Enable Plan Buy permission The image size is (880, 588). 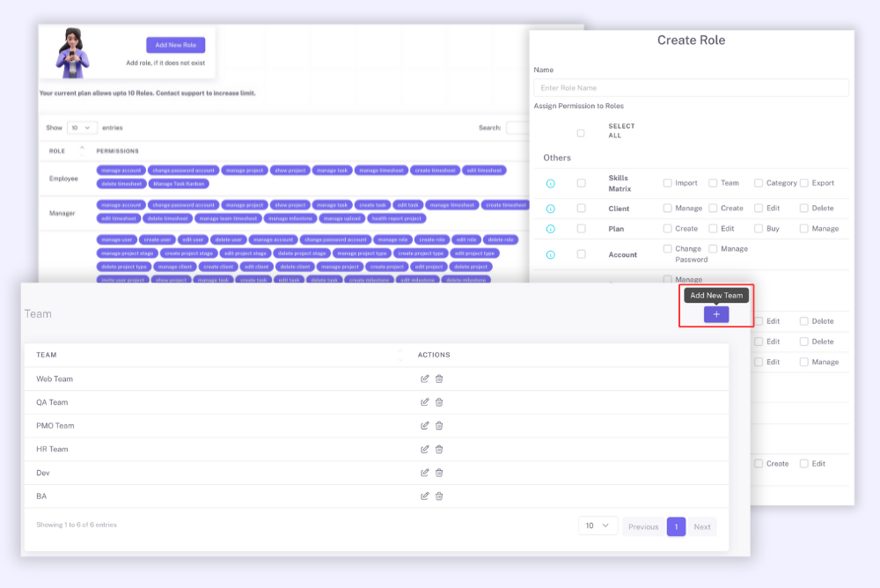click(x=759, y=229)
